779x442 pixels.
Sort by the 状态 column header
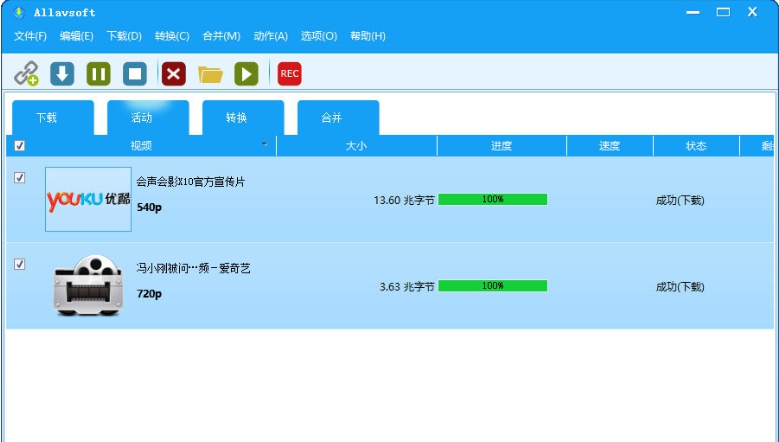(696, 146)
